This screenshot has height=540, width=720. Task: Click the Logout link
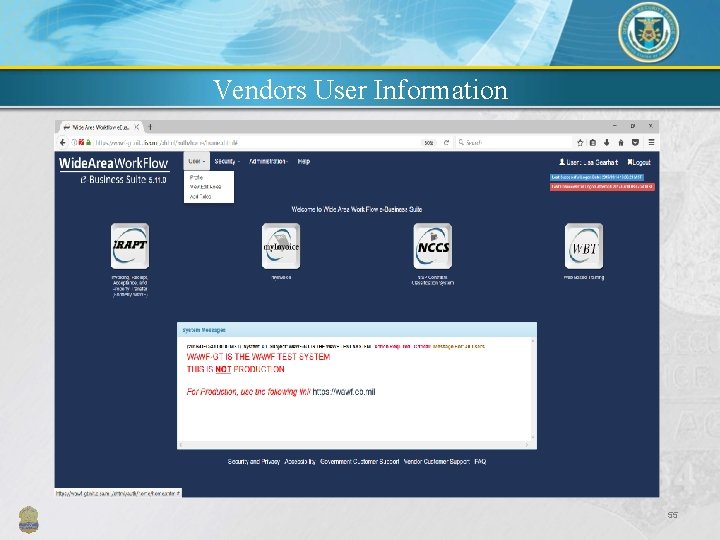coord(639,162)
